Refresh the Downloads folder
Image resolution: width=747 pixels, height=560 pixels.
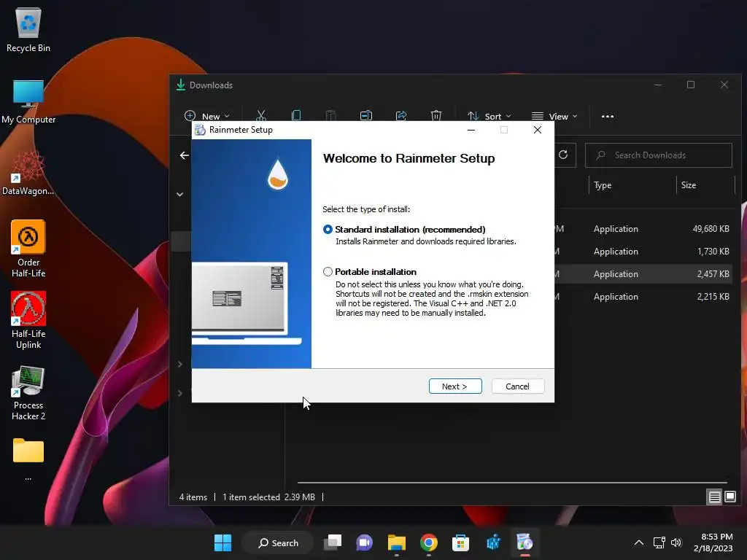click(x=563, y=155)
